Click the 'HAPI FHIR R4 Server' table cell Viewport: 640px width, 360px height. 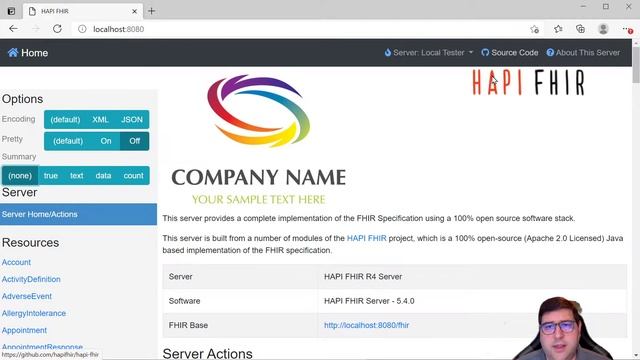click(472, 277)
